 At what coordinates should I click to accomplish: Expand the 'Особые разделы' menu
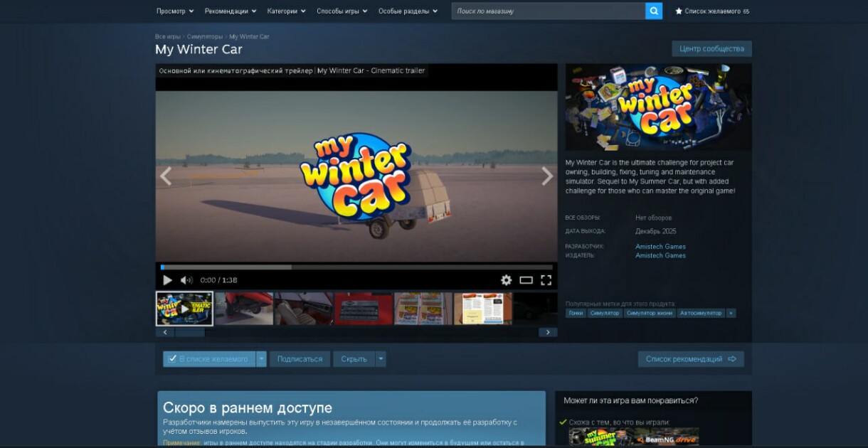[x=408, y=11]
